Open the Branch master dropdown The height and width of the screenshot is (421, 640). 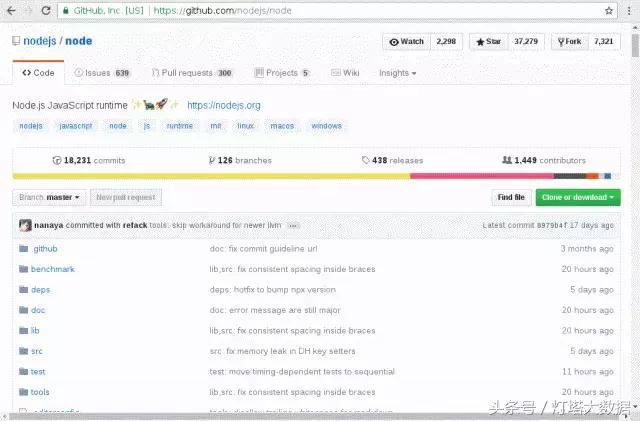[x=49, y=197]
